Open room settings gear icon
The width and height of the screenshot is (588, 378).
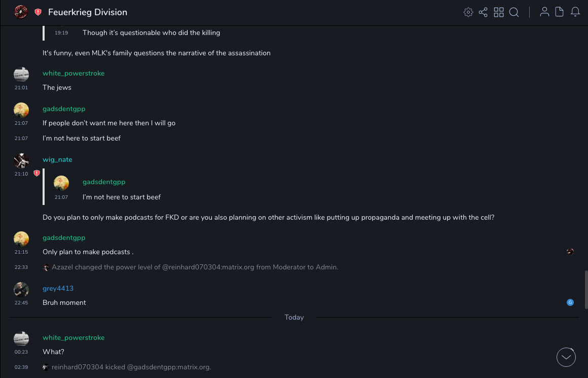pos(468,12)
